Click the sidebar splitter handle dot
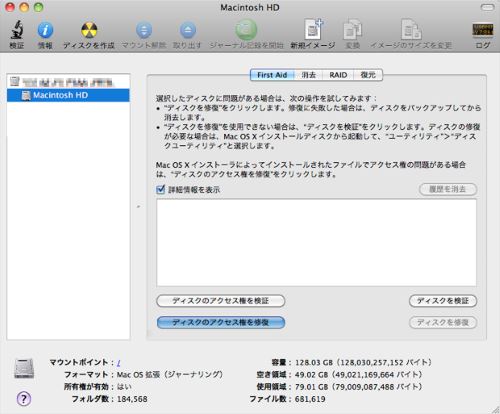The height and width of the screenshot is (414, 500). (138, 207)
